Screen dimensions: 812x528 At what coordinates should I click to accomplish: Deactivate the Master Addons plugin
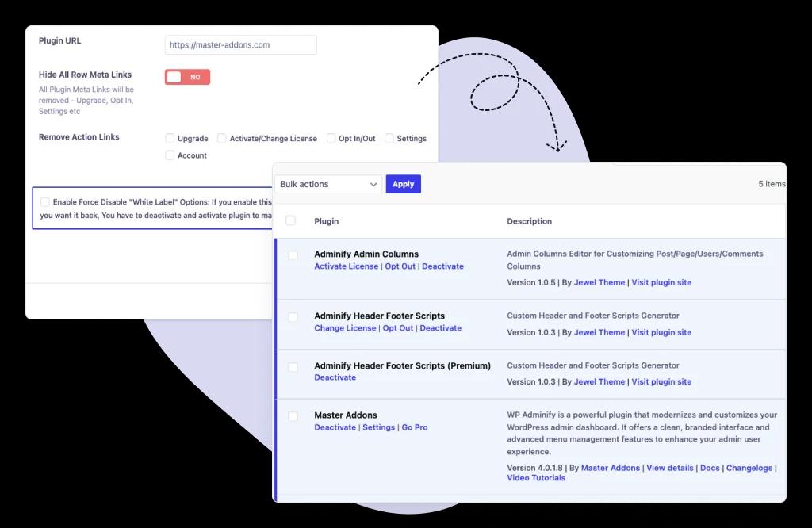(335, 427)
